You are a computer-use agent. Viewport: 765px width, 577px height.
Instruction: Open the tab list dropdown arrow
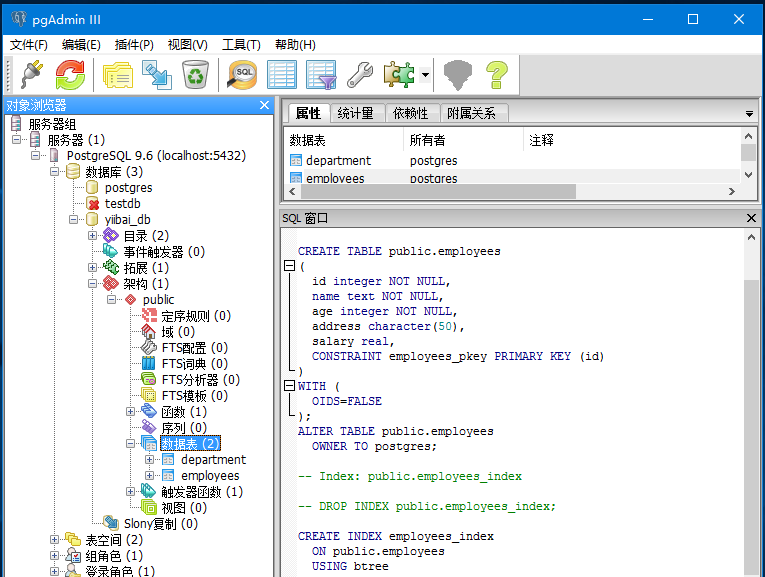749,114
